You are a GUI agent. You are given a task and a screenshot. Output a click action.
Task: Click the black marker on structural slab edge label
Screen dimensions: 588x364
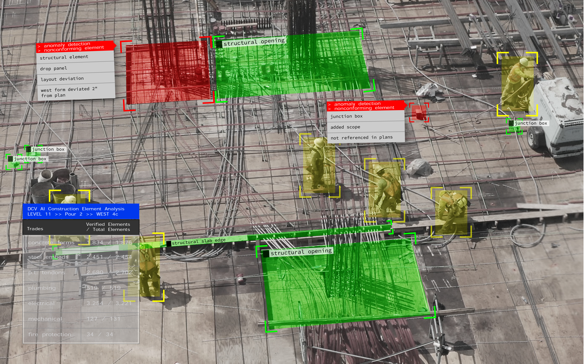(x=169, y=244)
